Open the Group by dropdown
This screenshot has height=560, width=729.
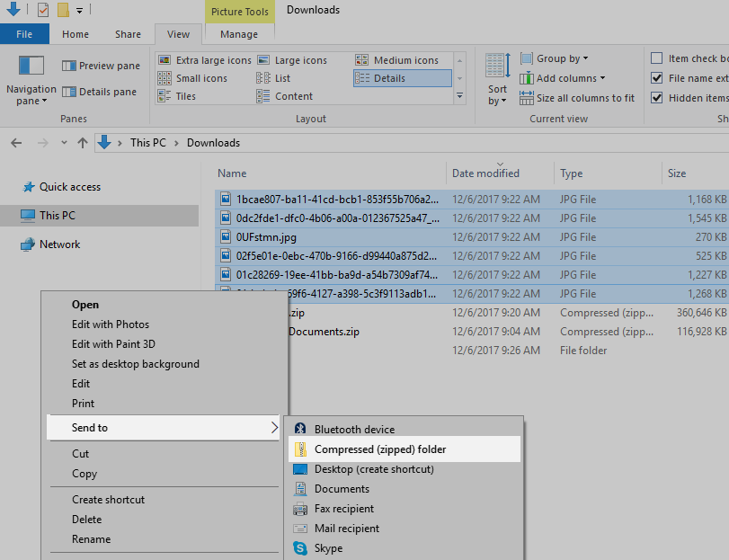tap(557, 58)
